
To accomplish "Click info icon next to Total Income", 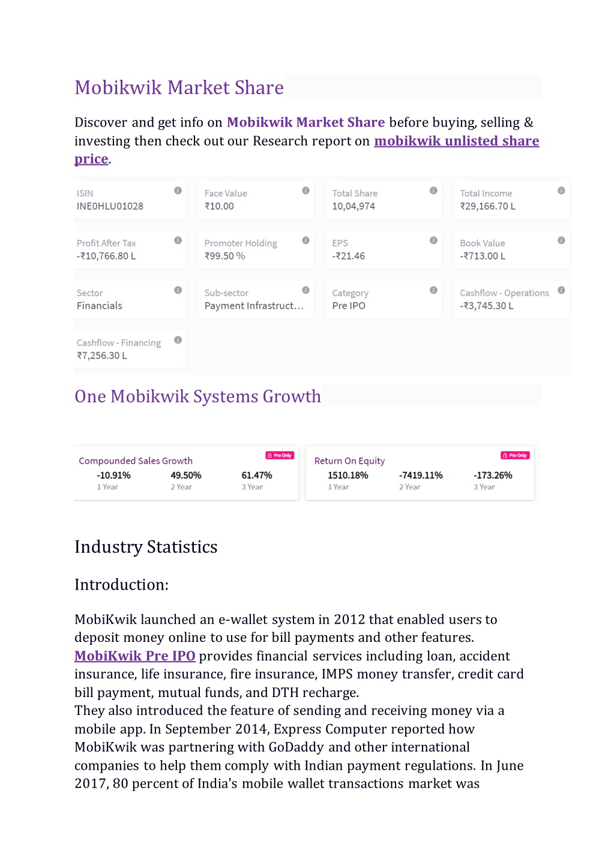I will point(561,191).
